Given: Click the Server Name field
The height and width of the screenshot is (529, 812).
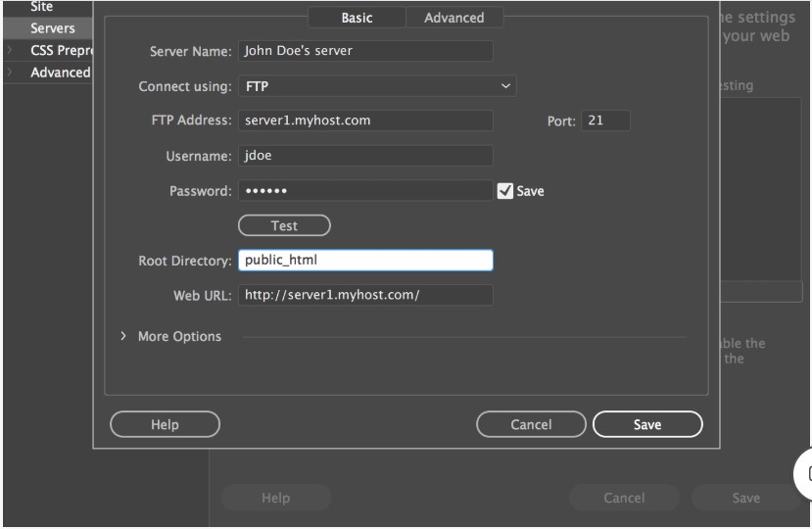Looking at the screenshot, I should 365,51.
